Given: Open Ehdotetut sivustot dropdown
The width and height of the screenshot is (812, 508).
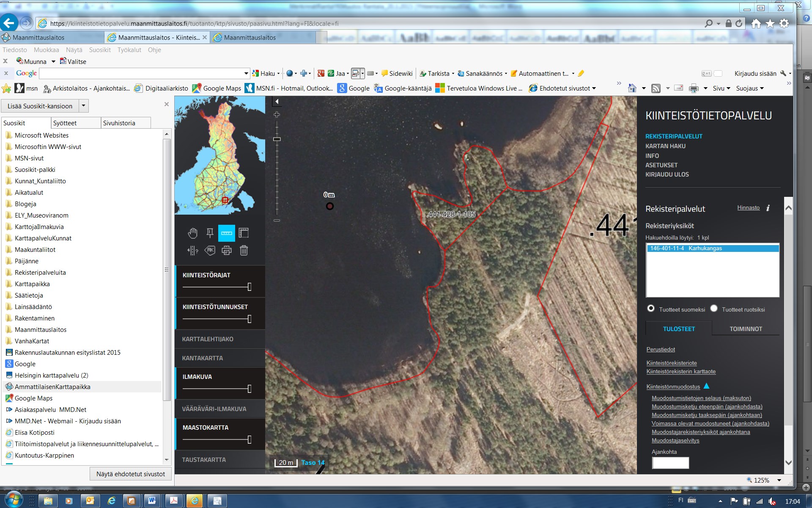Looking at the screenshot, I should coord(594,88).
